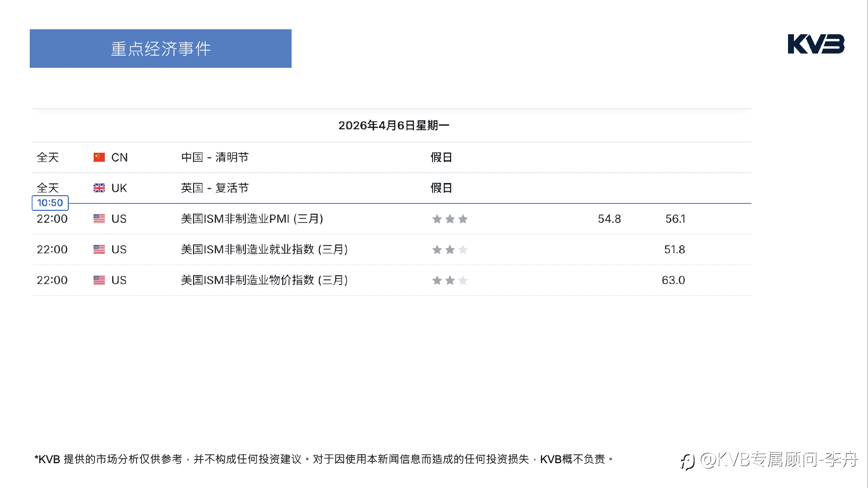Select the 重点经济事件 header banner
Screen dimensions: 868x488
pos(160,48)
